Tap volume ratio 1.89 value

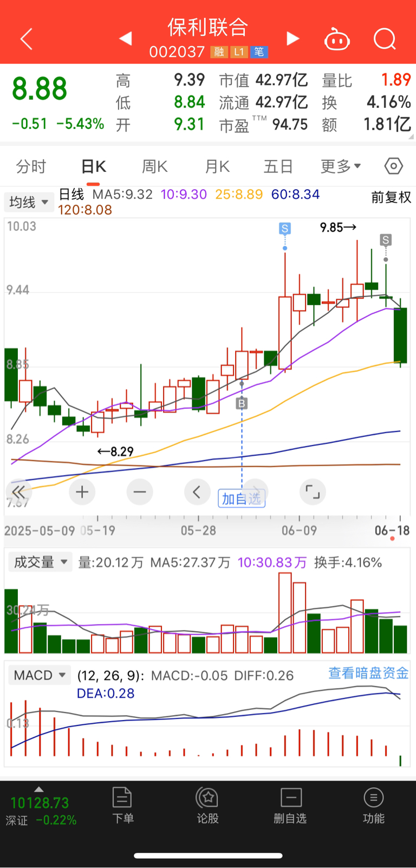pyautogui.click(x=396, y=80)
